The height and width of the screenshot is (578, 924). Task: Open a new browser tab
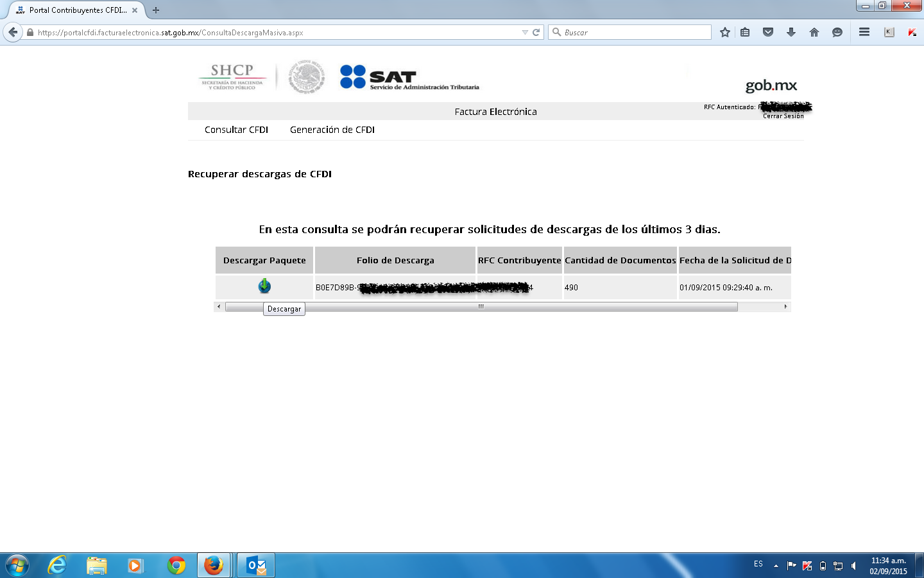coord(155,10)
